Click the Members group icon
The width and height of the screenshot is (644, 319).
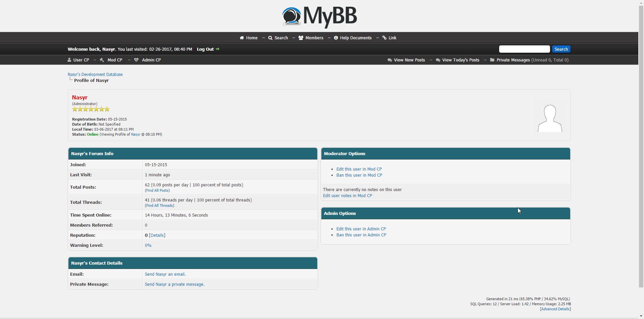(301, 38)
